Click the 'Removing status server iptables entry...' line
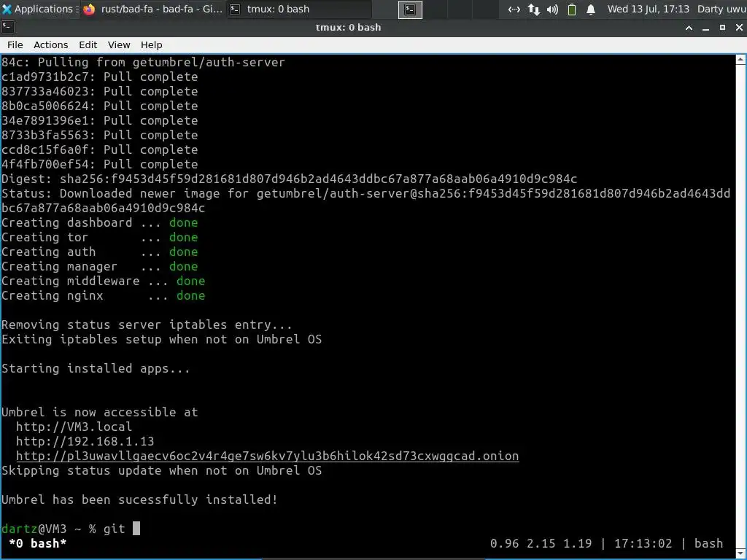 tap(147, 324)
